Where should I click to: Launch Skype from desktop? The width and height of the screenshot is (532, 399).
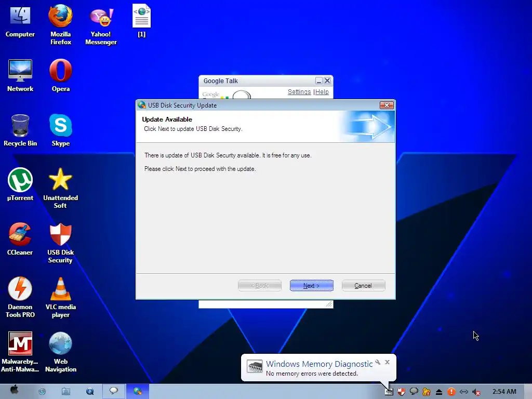click(60, 130)
